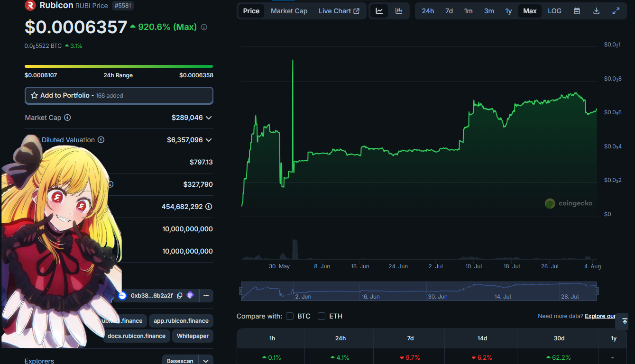
Task: Click the volume bars below the chart
Action: [419, 249]
